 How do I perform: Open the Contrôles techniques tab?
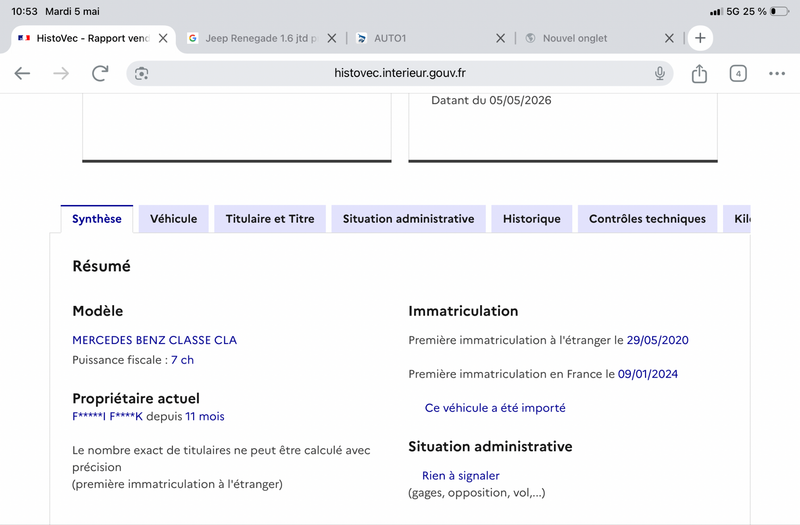point(647,219)
